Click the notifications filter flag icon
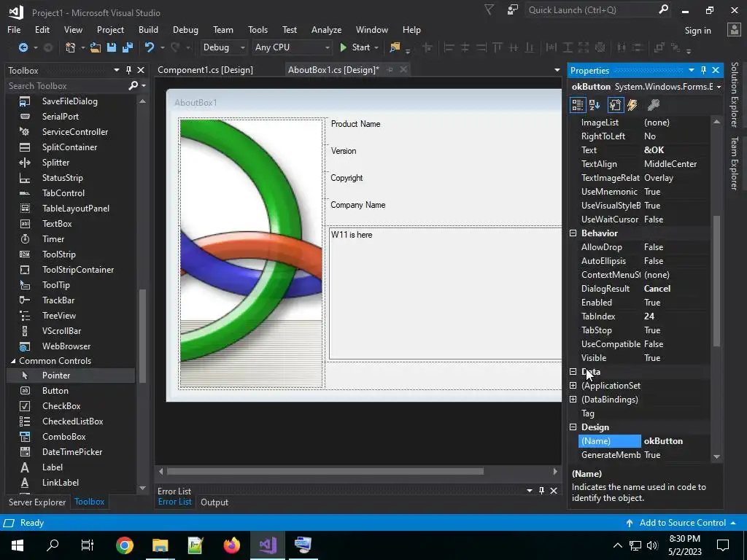The image size is (747, 560). coord(489,9)
